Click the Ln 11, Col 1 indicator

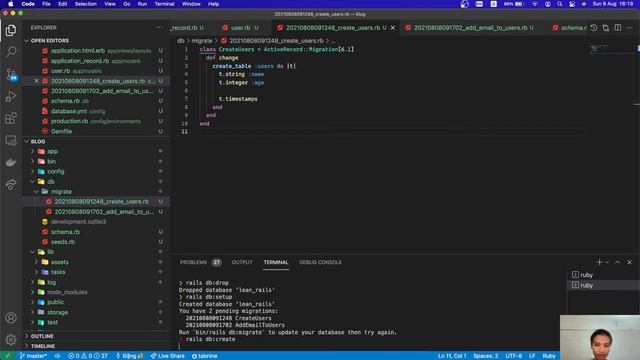click(x=452, y=356)
